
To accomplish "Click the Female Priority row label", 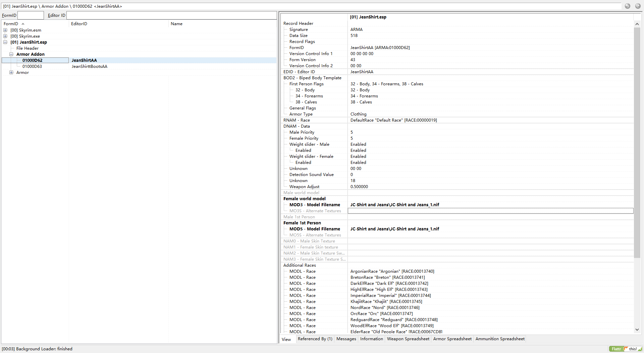I will pos(304,138).
